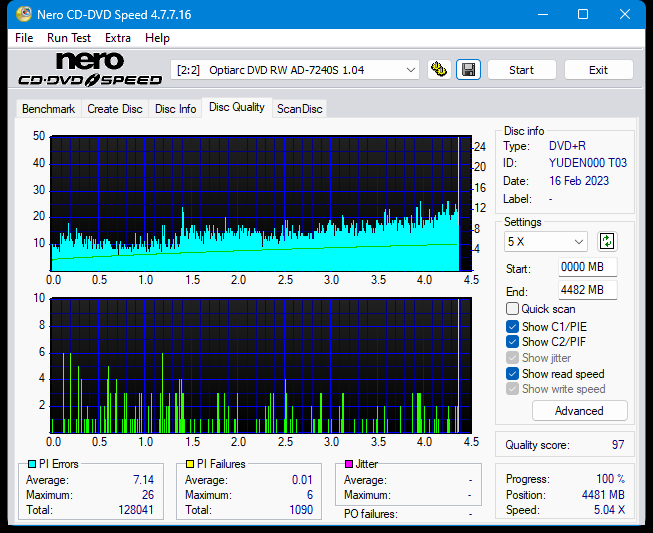Maximize the Nero window
Screen dimensions: 653x533
583,15
